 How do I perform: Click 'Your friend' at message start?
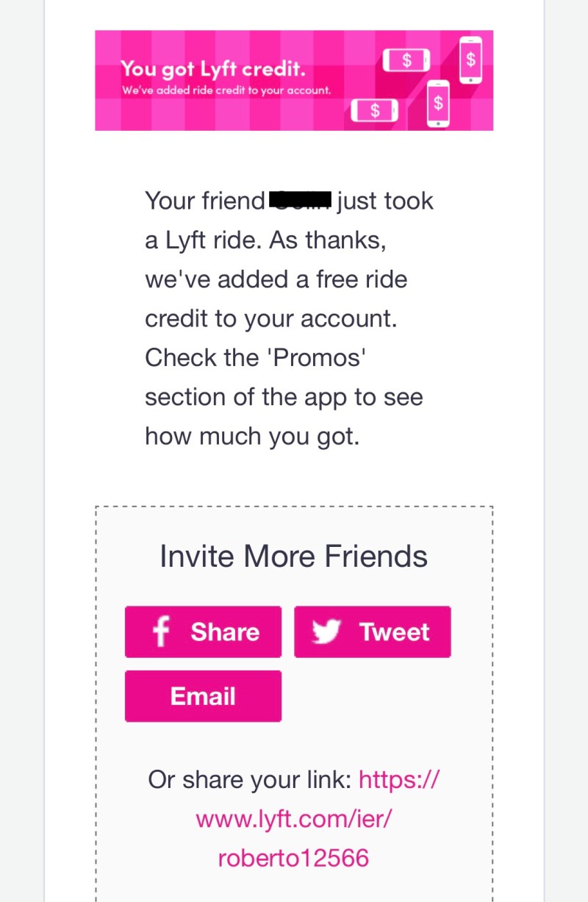tap(204, 201)
